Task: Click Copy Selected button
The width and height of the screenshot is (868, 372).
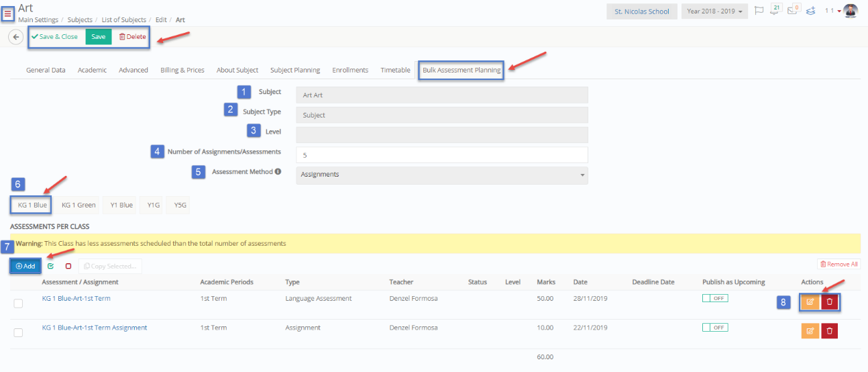Action: (x=110, y=266)
